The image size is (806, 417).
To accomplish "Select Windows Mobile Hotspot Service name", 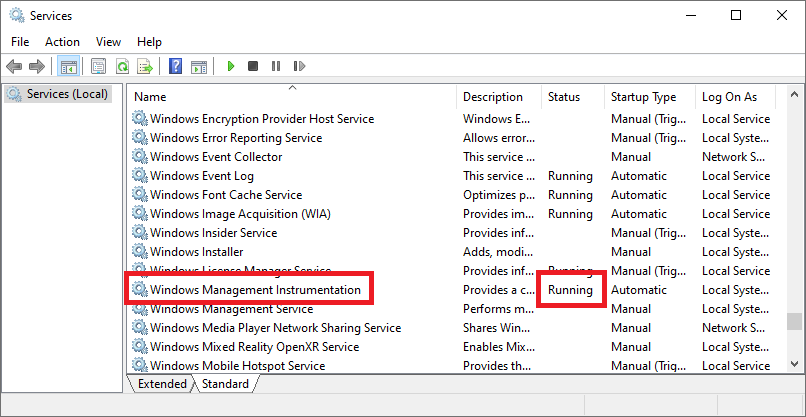I will [237, 366].
